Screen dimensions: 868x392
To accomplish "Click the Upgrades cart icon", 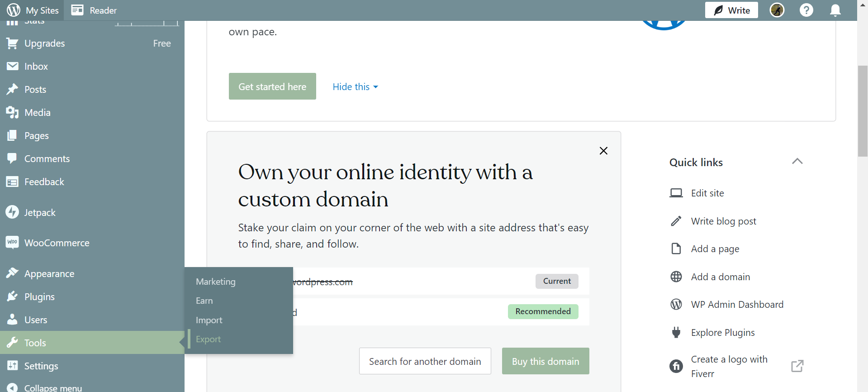I will [x=12, y=43].
